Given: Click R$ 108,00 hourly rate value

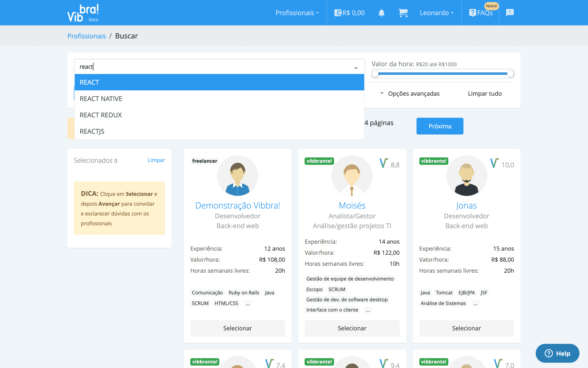Looking at the screenshot, I should point(272,259).
